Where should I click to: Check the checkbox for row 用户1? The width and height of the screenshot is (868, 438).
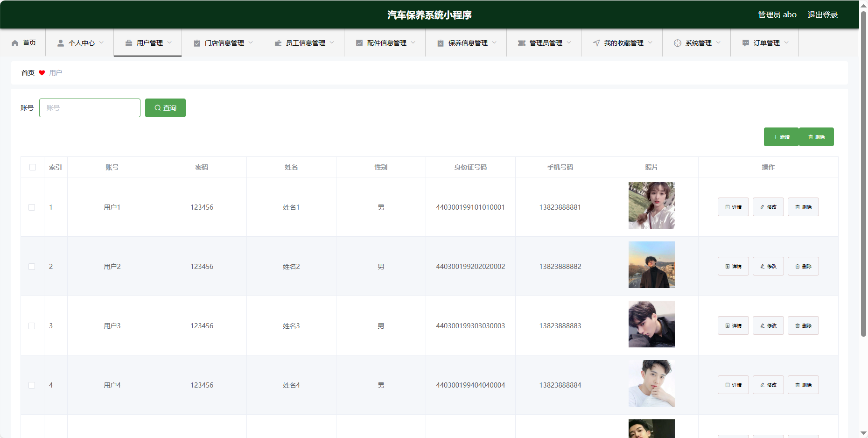point(32,207)
